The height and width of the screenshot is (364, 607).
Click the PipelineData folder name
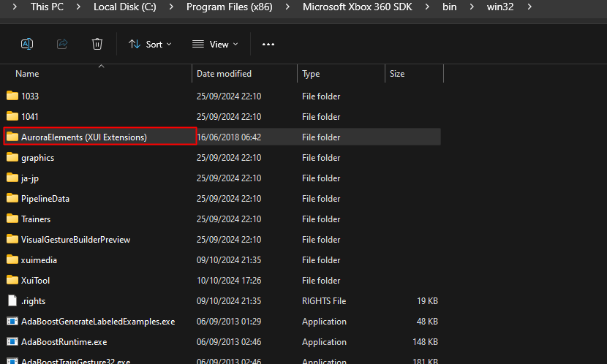click(45, 199)
